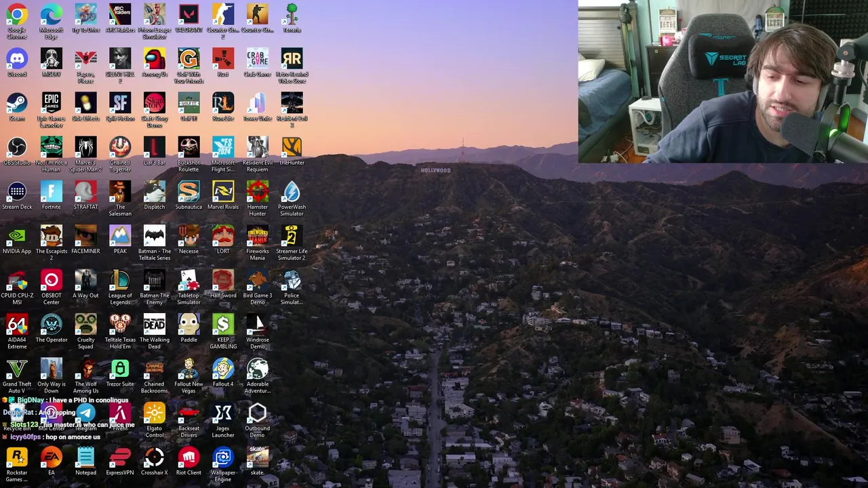This screenshot has height=488, width=868.
Task: Open OBS Studio shortcut
Action: [x=17, y=147]
